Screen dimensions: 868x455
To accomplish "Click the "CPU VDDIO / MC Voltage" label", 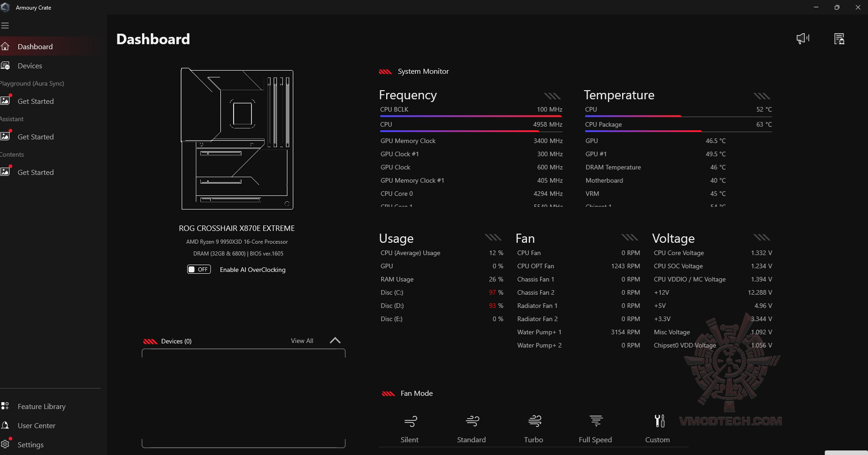I will pyautogui.click(x=690, y=279).
